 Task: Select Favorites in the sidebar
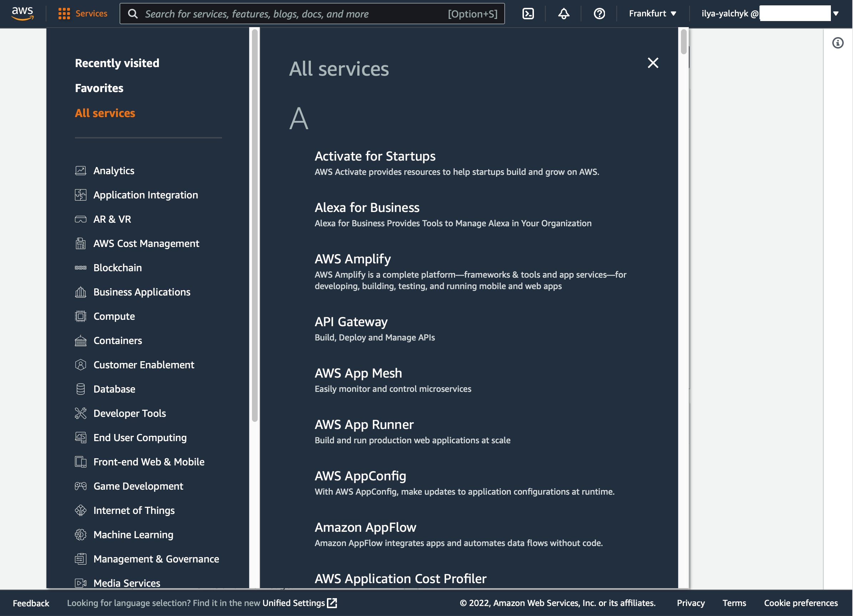click(x=99, y=88)
